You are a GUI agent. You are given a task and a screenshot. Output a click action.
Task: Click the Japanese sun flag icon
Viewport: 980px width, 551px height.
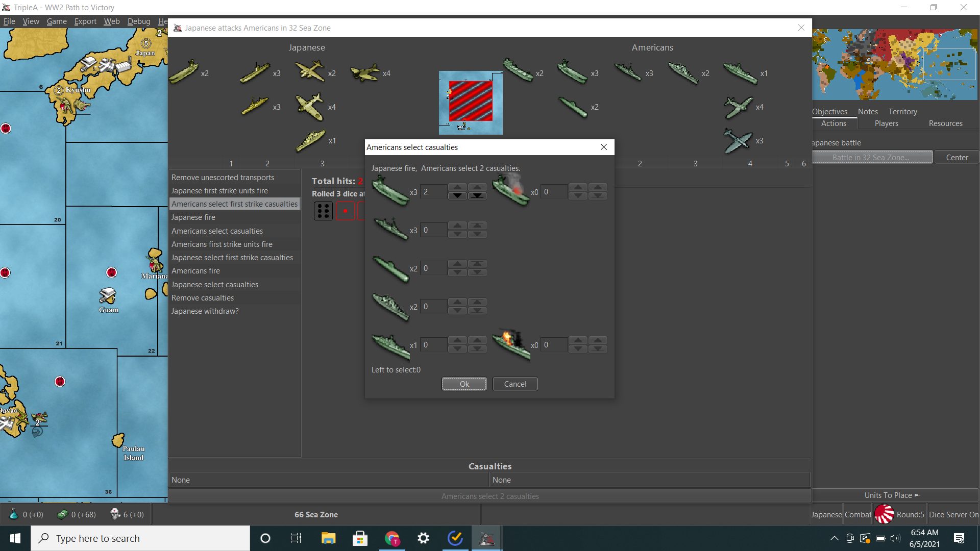[x=884, y=514]
